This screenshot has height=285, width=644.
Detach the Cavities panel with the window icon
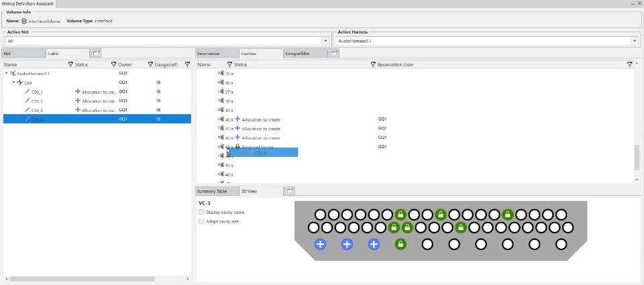[334, 54]
